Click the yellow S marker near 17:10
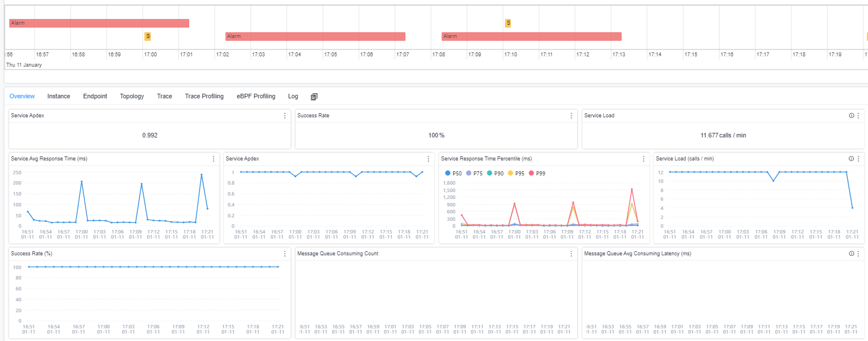 pos(508,23)
